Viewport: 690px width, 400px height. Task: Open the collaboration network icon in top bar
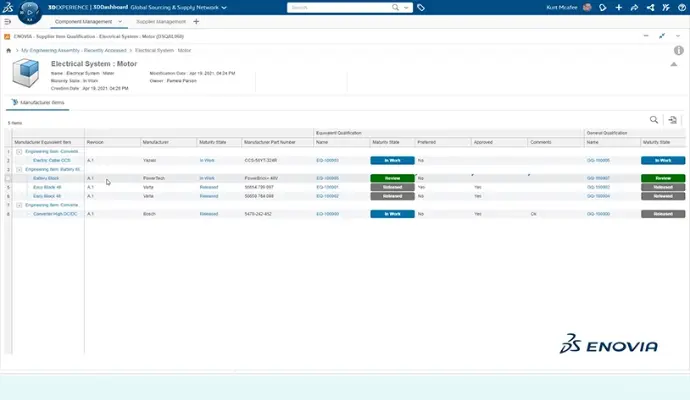tap(650, 7)
